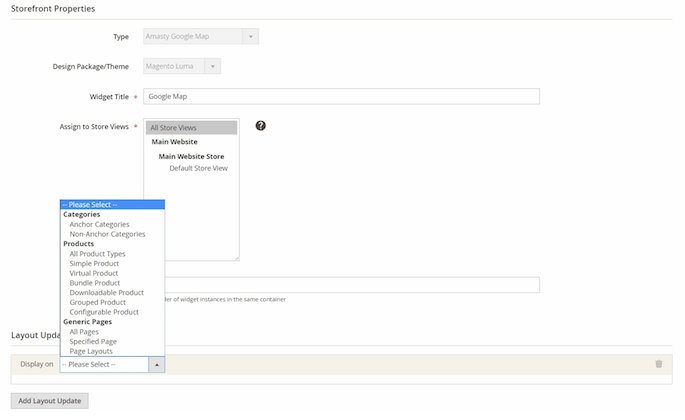Select All Store Views option

(191, 128)
